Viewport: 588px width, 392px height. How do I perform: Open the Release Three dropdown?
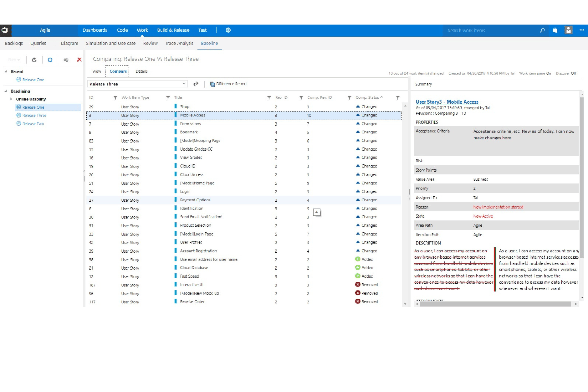tap(137, 84)
